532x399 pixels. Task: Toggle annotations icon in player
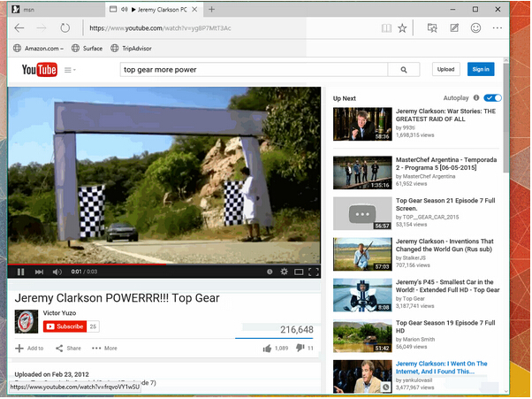click(x=270, y=272)
